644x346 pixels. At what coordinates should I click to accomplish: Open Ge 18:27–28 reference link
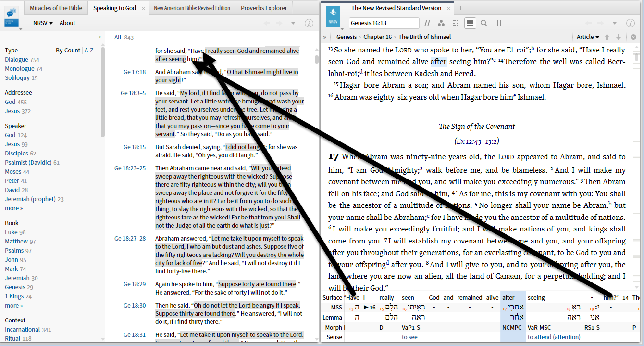(130, 239)
